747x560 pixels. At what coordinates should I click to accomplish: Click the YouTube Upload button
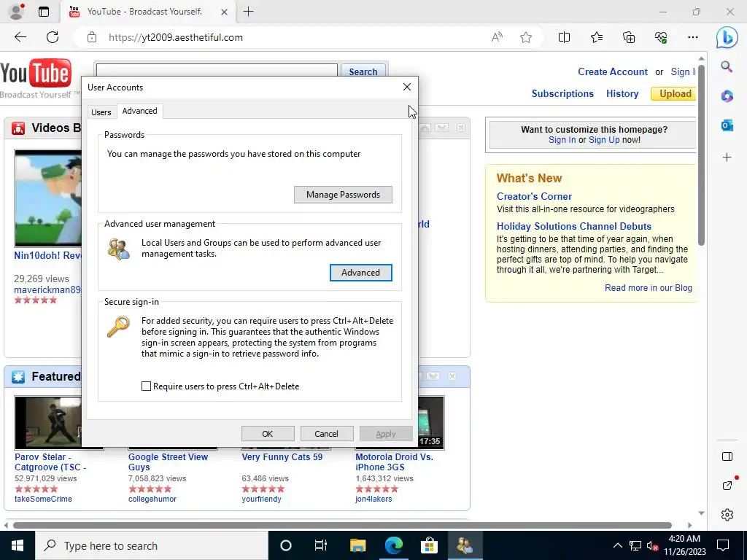point(675,94)
